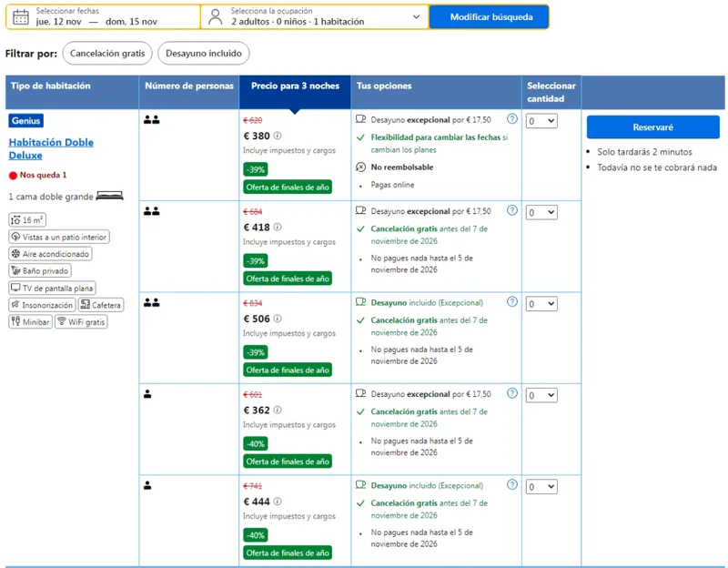Open quantity dropdown for the € 380 option
Screen dimensions: 728x568
point(541,121)
